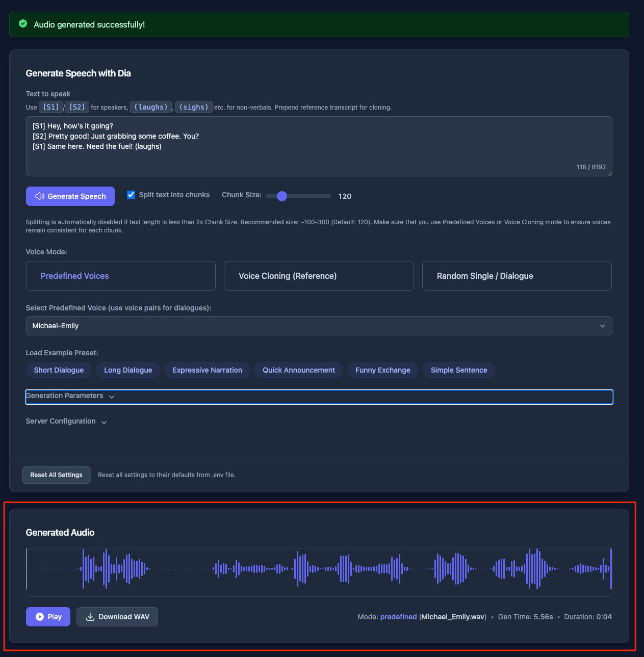Load the Simple Sentence preset

coord(459,370)
